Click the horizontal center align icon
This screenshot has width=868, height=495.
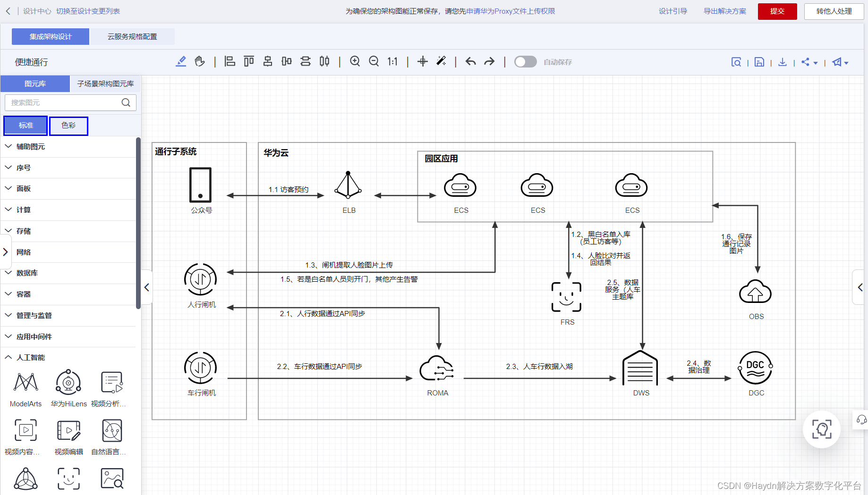click(268, 61)
